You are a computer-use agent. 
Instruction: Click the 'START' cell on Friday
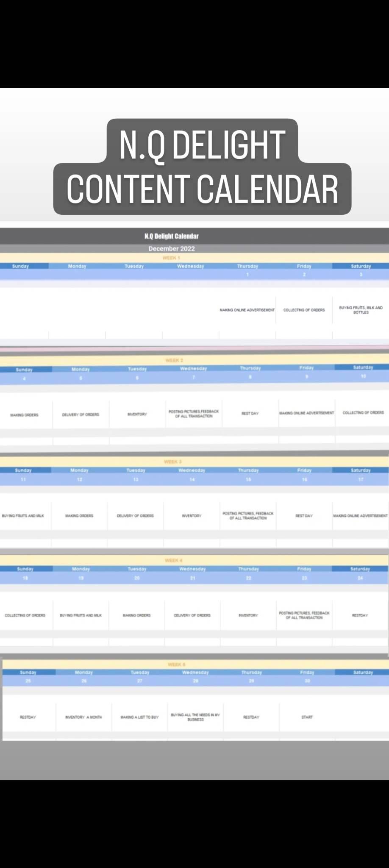click(307, 717)
